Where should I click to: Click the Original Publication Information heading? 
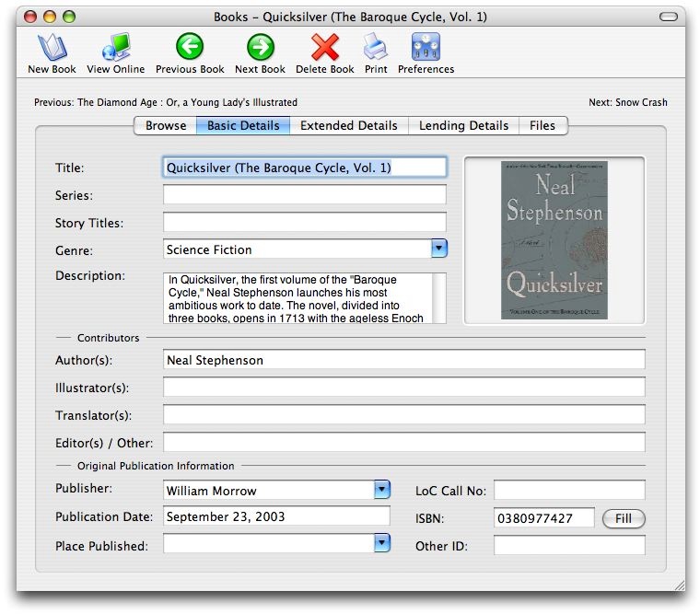coord(156,466)
